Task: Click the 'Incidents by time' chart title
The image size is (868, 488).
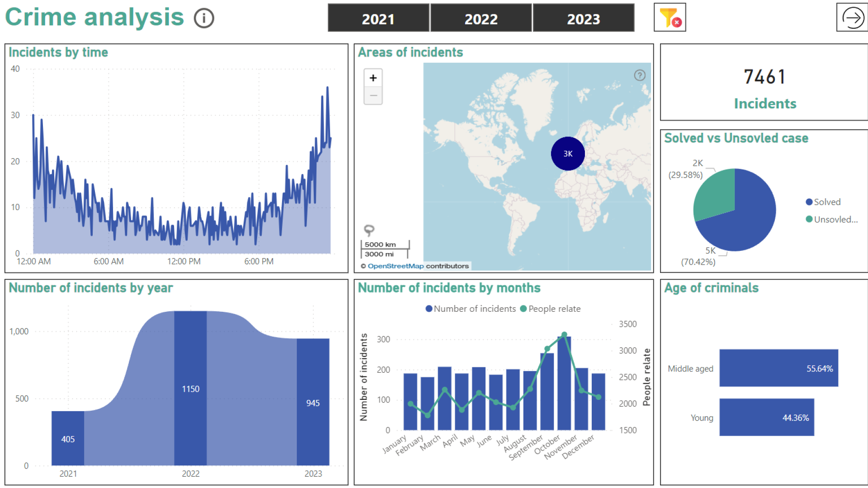Action: (x=58, y=52)
